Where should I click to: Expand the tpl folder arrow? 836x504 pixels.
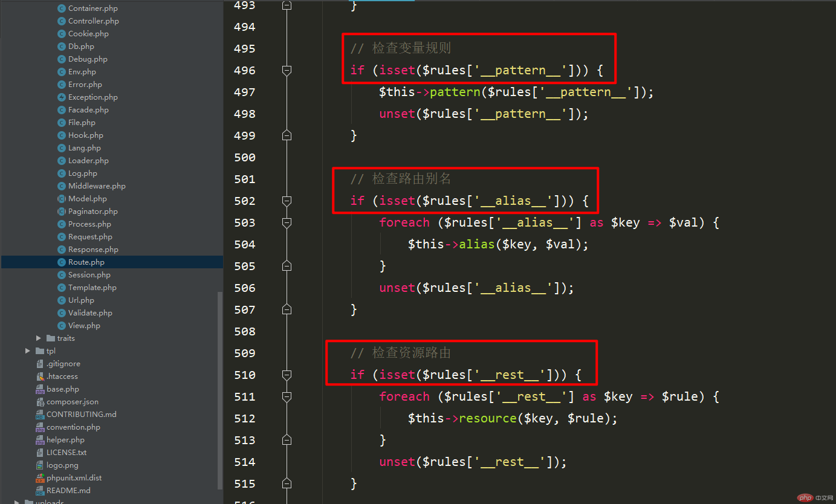tap(28, 351)
